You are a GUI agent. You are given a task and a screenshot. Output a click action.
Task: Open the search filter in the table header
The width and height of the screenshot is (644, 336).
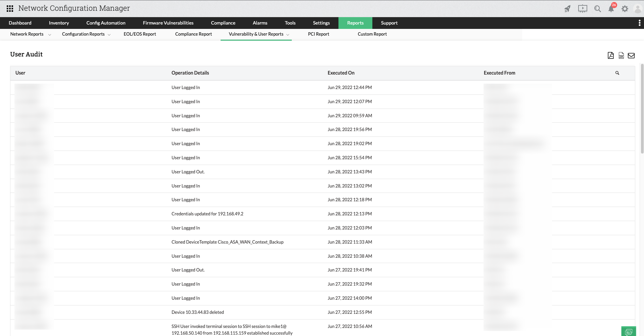[617, 73]
